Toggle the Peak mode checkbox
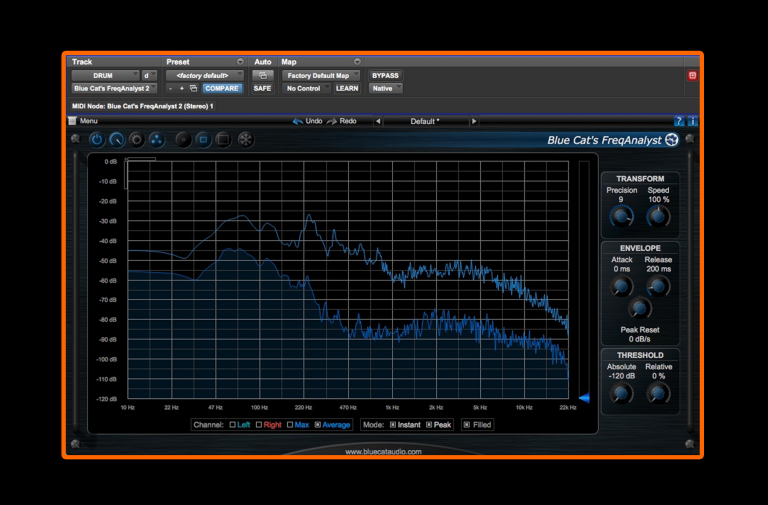 (x=429, y=425)
